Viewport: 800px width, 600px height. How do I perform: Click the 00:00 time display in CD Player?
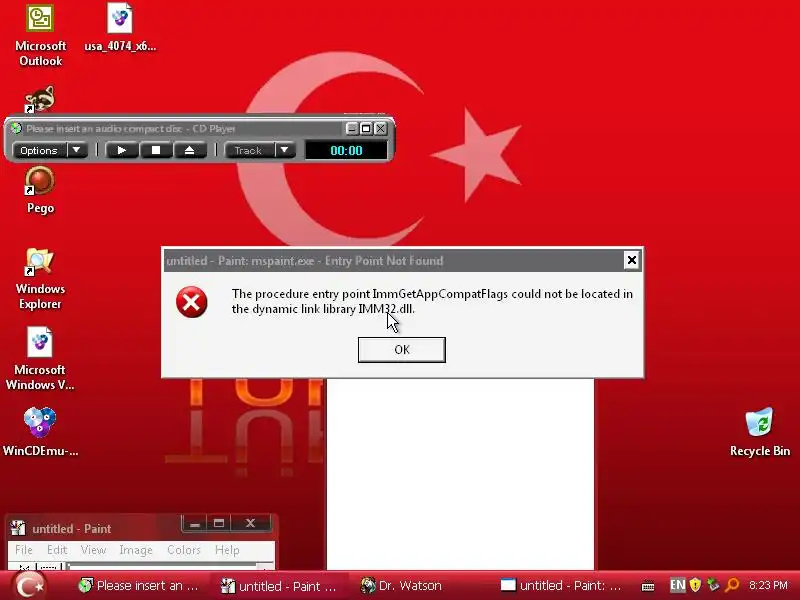click(346, 151)
